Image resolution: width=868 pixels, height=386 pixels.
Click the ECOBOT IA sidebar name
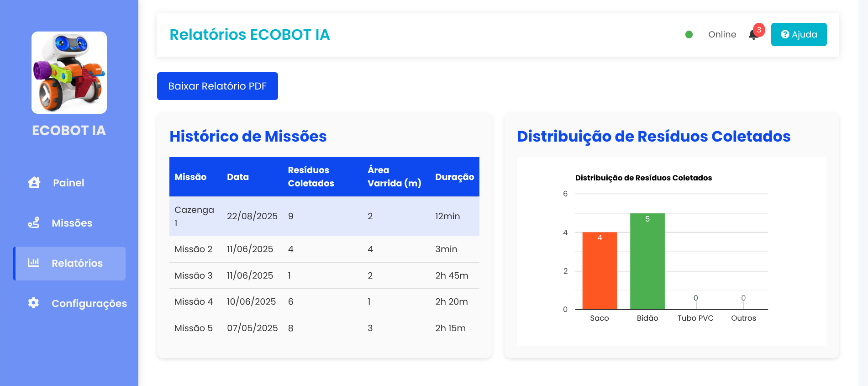pos(69,131)
